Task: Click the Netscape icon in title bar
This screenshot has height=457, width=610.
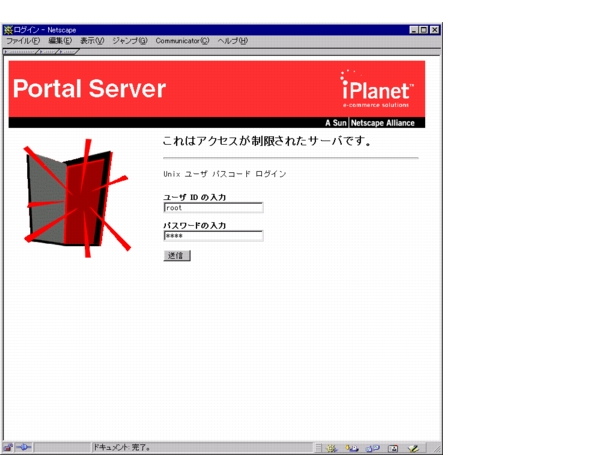Action: [8, 30]
